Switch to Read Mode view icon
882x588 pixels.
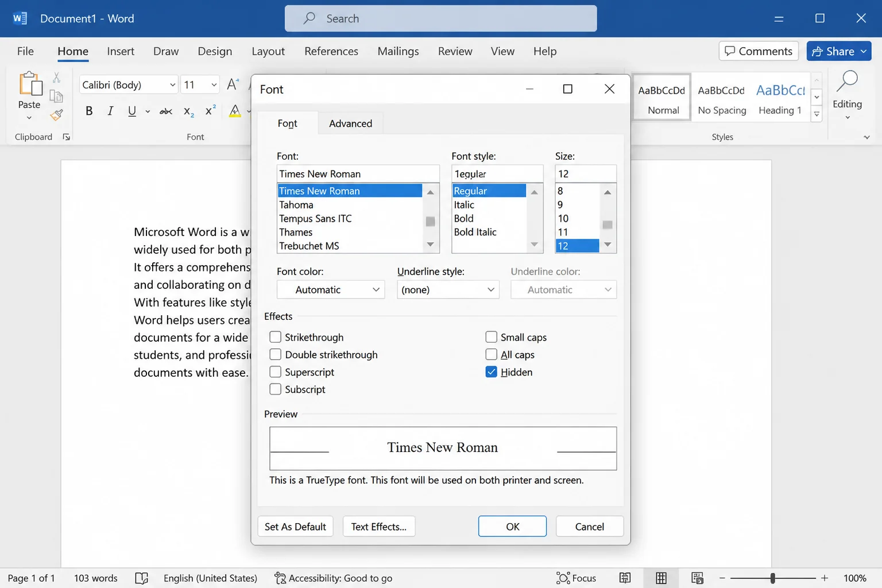coord(625,578)
